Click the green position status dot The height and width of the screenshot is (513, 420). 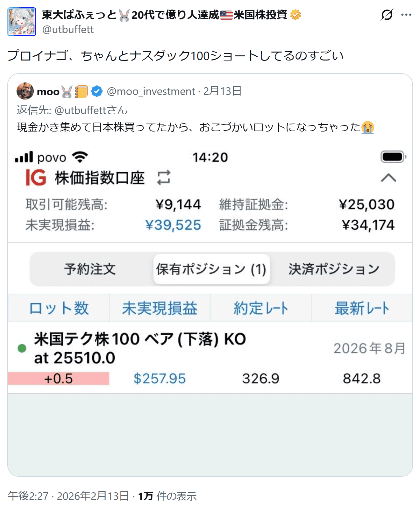click(x=22, y=348)
